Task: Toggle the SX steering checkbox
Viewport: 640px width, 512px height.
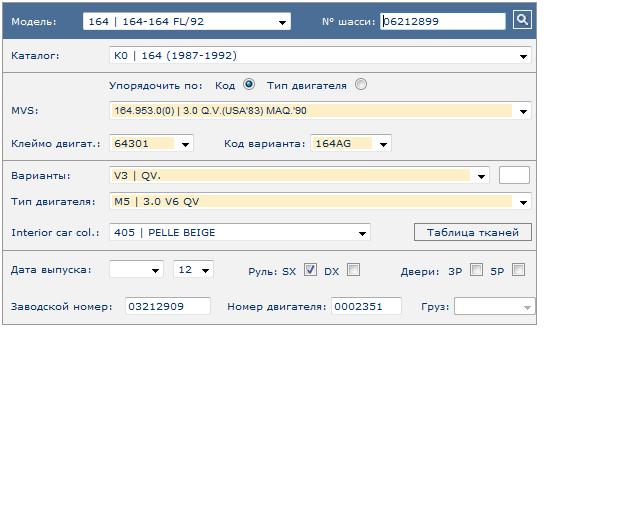Action: point(310,269)
